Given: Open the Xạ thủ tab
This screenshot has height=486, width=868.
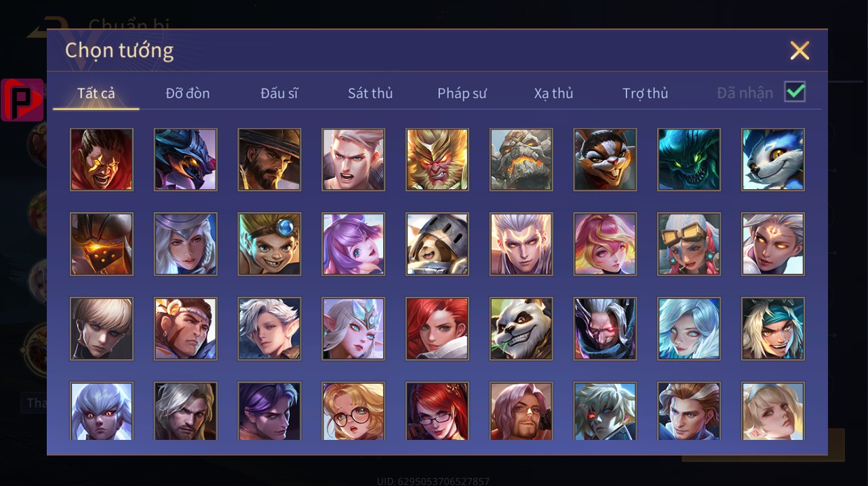Looking at the screenshot, I should (553, 94).
